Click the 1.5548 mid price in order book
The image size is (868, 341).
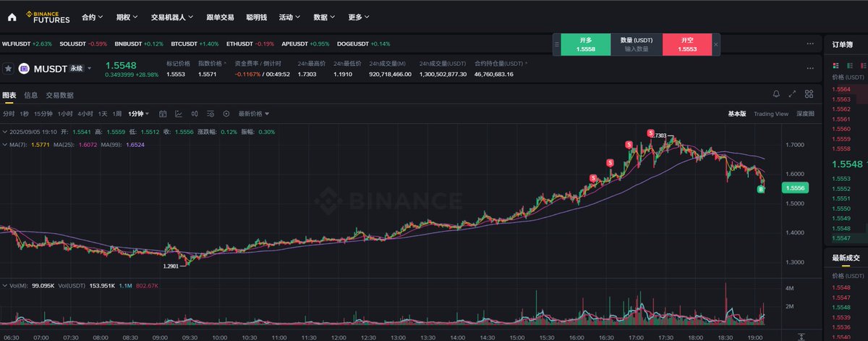tap(847, 164)
